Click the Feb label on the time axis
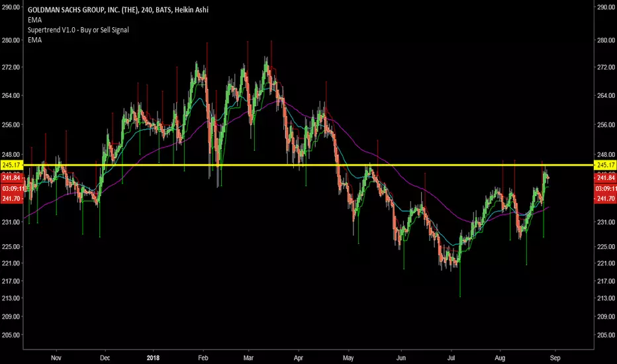 coord(203,358)
